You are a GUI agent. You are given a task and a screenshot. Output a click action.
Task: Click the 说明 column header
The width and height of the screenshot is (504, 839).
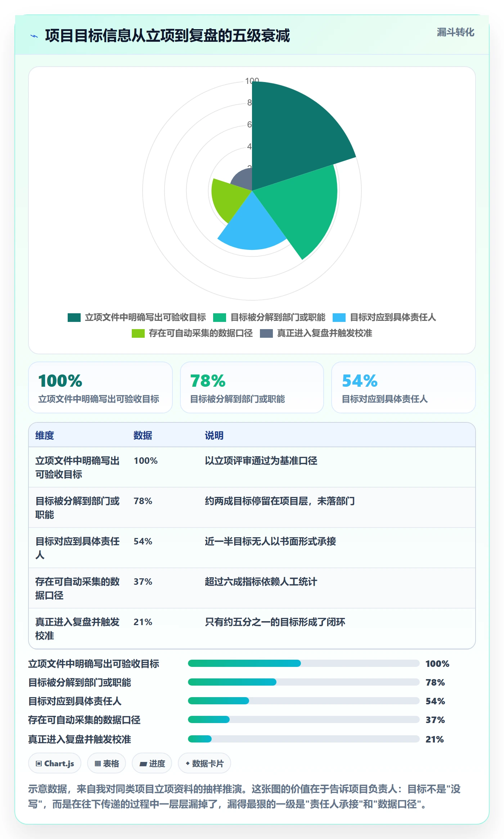pyautogui.click(x=214, y=436)
